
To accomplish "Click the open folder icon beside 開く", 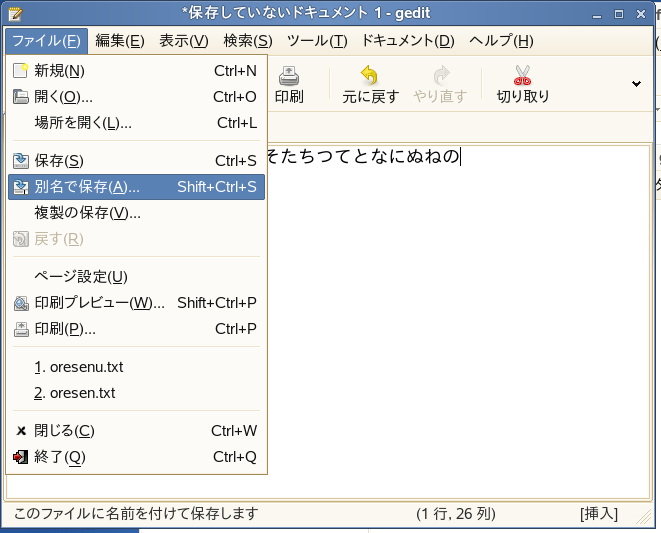I will [x=21, y=97].
